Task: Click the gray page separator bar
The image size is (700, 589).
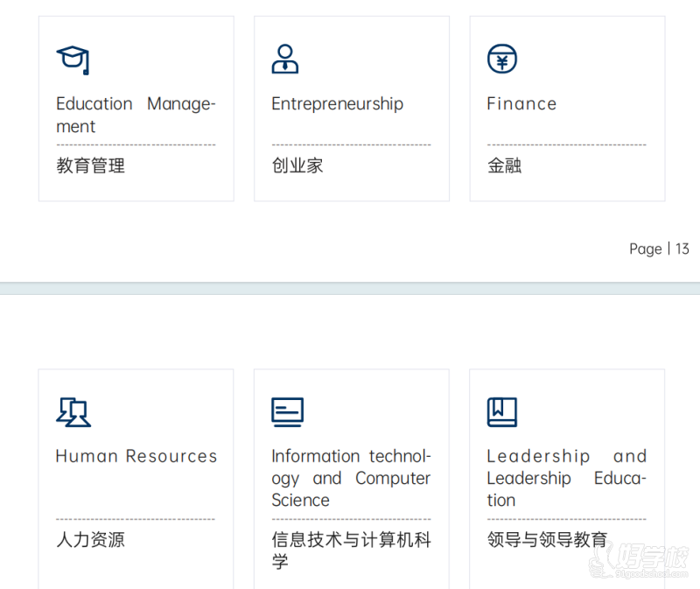Action: [x=350, y=289]
